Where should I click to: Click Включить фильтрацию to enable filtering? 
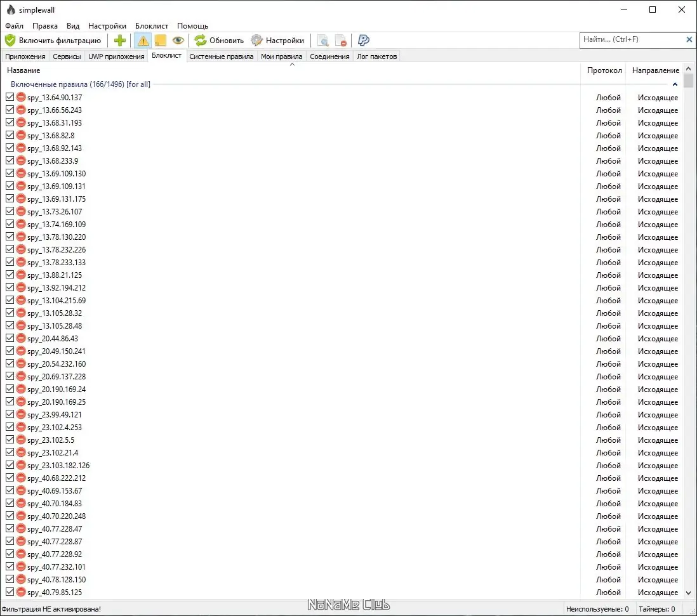[53, 41]
